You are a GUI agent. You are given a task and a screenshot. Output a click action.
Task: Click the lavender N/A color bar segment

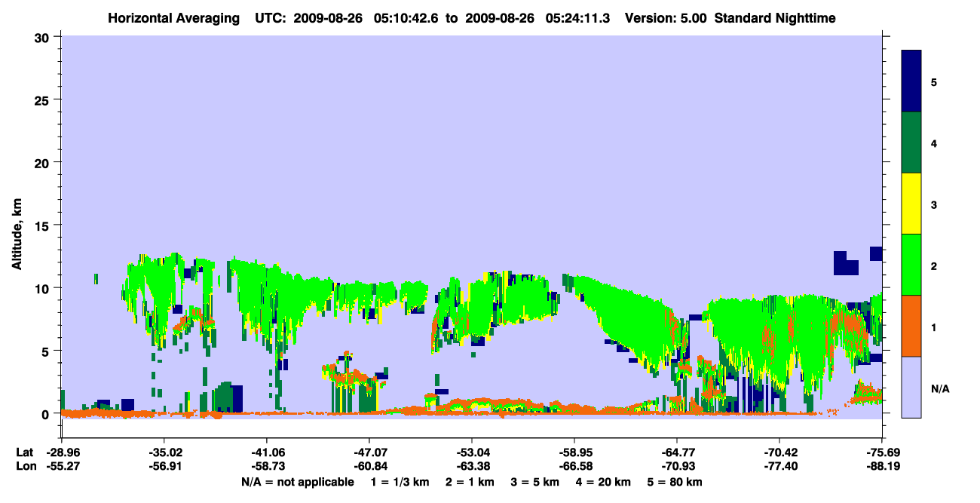click(911, 387)
